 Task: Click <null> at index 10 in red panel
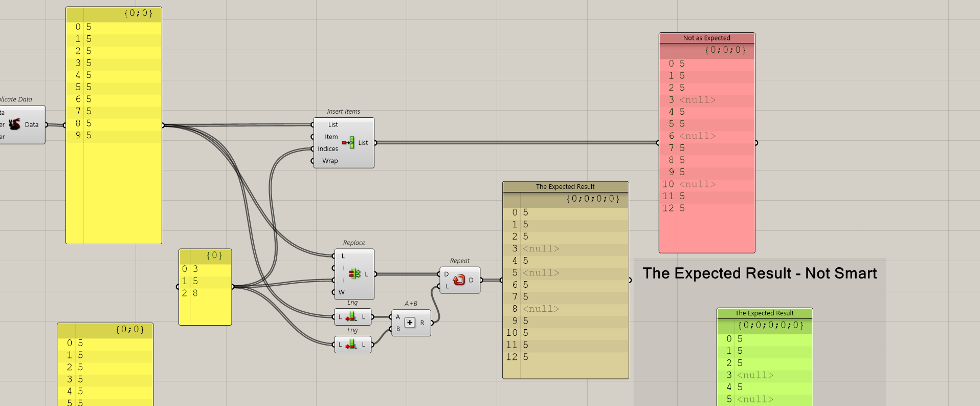[x=697, y=184]
